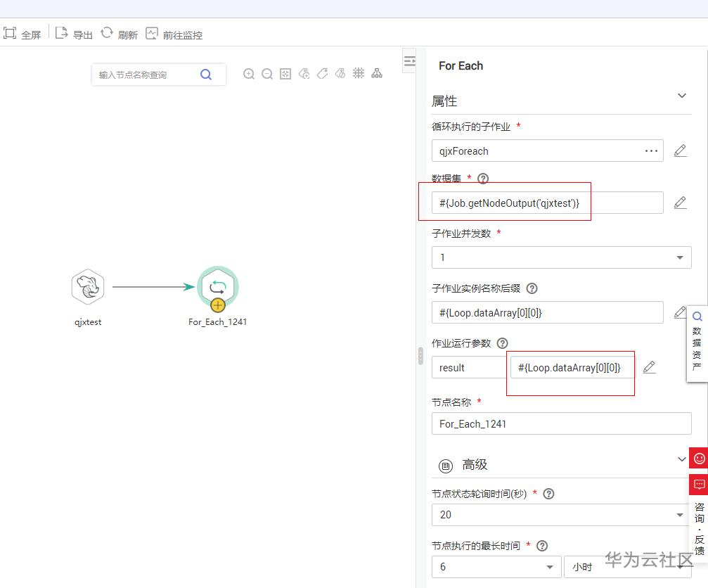Screen dimensions: 708x588
Task: Open polling interval dropdown showing 20
Action: [x=561, y=515]
